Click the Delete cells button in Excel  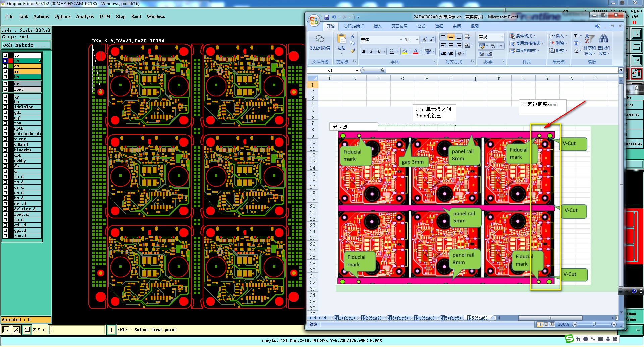click(558, 43)
